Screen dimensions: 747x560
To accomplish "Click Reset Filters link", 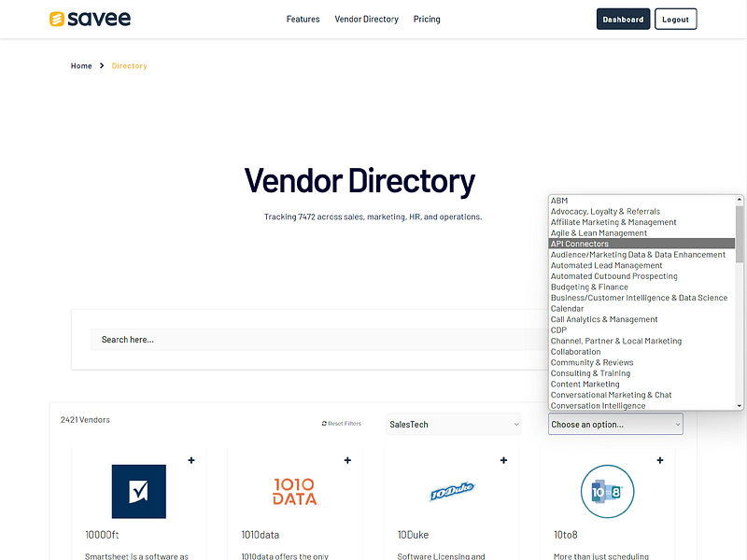I will (x=342, y=424).
